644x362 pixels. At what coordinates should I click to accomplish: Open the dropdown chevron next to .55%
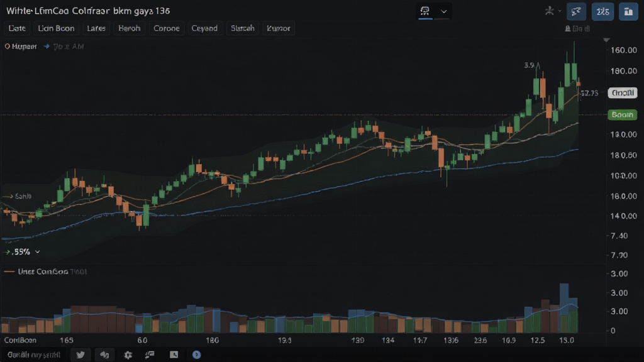tap(37, 251)
